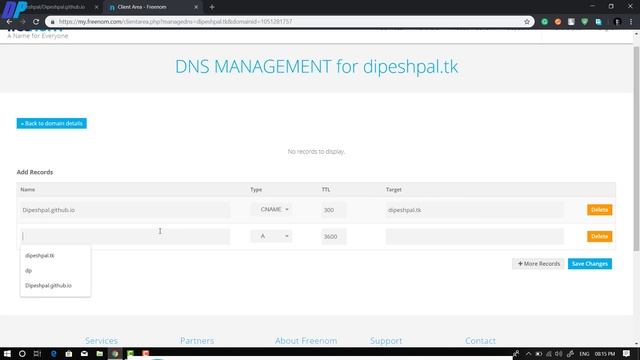
Task: Choose dp from autocomplete suggestions
Action: [x=29, y=271]
